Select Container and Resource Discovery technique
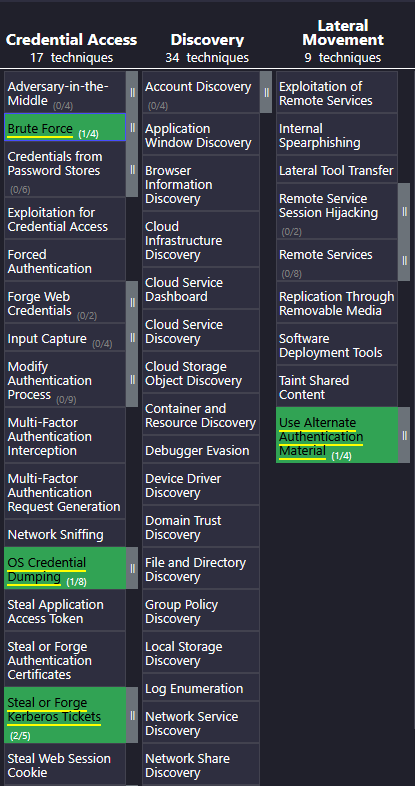Image resolution: width=415 pixels, height=786 pixels. 201,415
